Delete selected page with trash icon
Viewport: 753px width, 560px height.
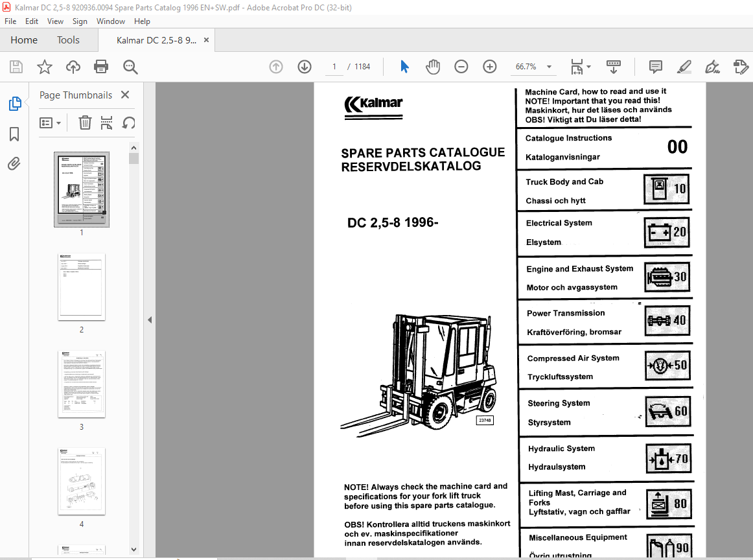pos(85,123)
